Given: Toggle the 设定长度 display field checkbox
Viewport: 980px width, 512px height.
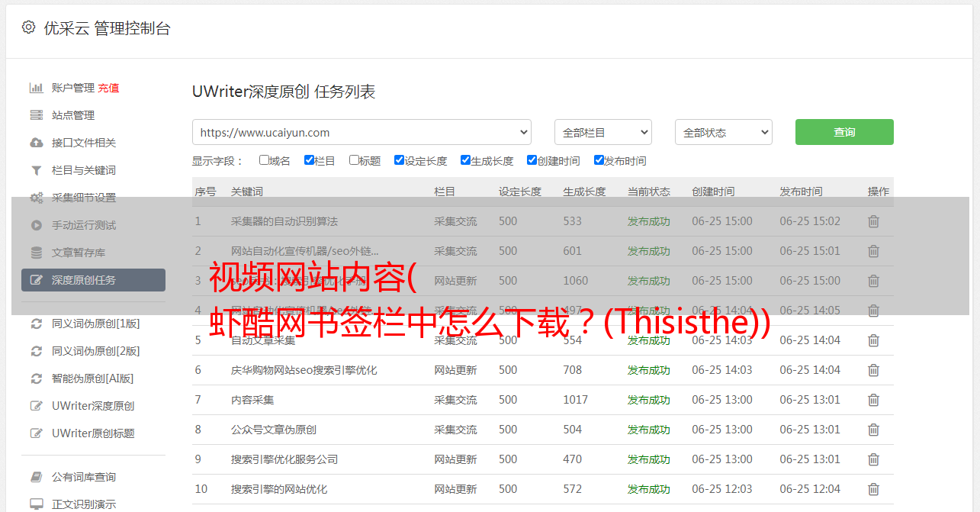Looking at the screenshot, I should pos(399,160).
